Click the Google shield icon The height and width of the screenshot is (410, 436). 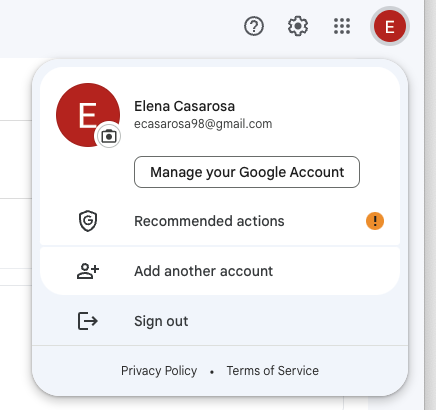pyautogui.click(x=88, y=221)
